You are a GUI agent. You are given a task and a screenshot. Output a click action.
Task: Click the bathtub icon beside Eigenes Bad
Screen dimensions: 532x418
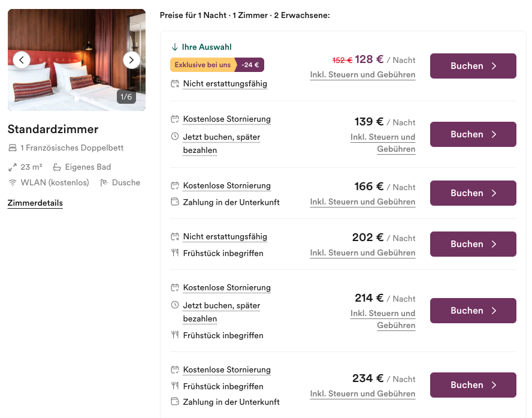pyautogui.click(x=57, y=167)
